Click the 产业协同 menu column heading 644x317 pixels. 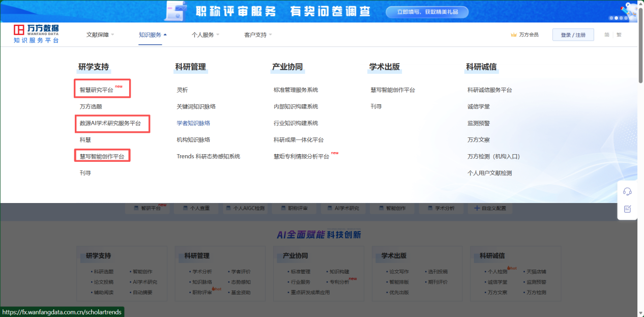coord(287,67)
